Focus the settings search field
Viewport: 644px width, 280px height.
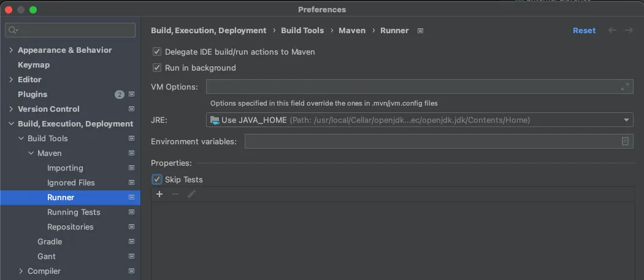[x=75, y=30]
